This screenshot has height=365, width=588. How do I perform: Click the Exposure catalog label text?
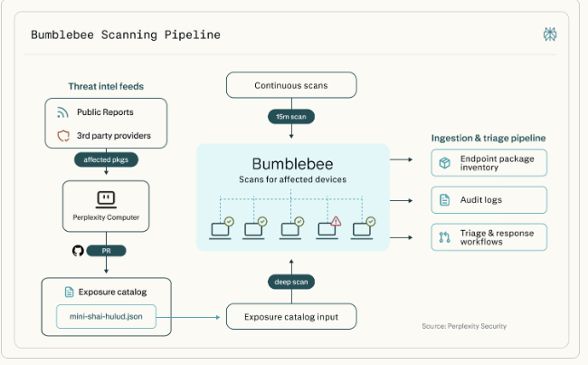(x=112, y=292)
